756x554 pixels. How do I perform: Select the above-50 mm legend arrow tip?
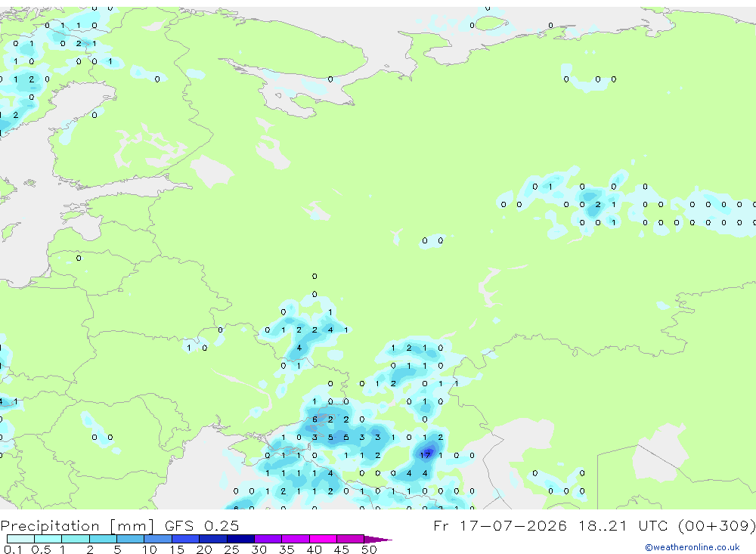coord(377,540)
